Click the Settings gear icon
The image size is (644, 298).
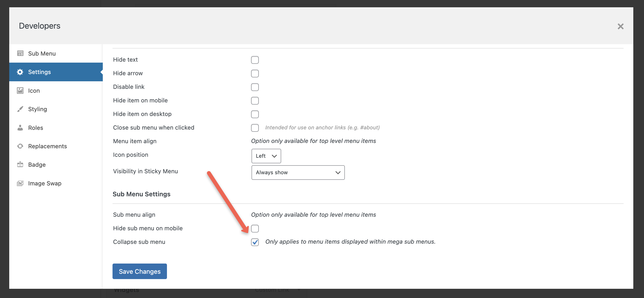tap(20, 72)
